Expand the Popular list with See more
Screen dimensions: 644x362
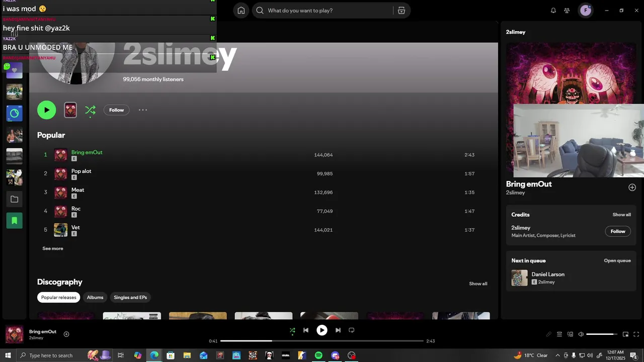click(53, 248)
